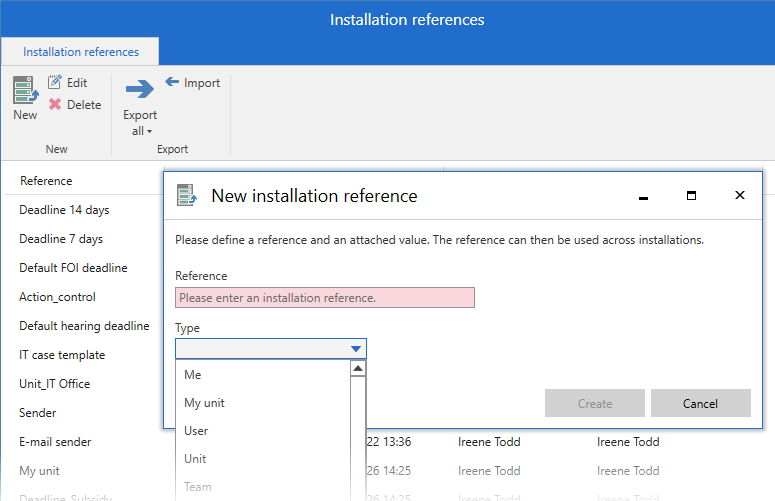Select the 'E-mail sender' row
Viewport: 775px width, 501px height.
click(x=55, y=442)
